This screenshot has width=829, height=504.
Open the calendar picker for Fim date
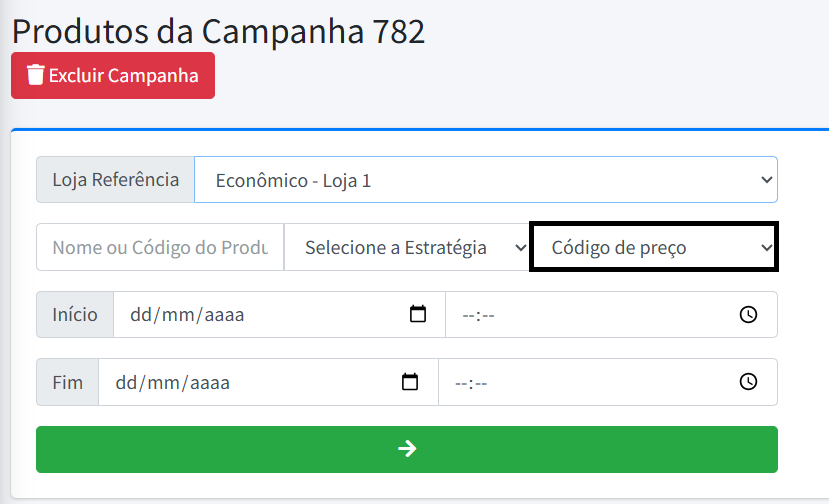tap(409, 382)
